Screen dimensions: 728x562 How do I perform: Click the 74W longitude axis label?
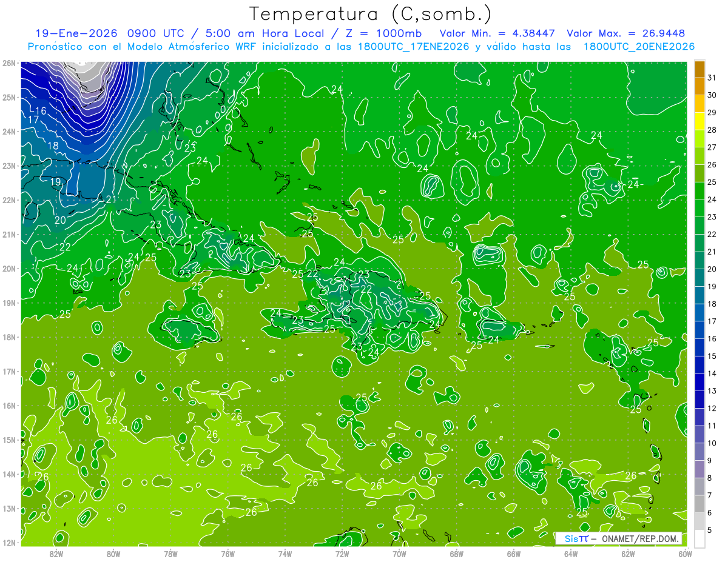coord(285,554)
